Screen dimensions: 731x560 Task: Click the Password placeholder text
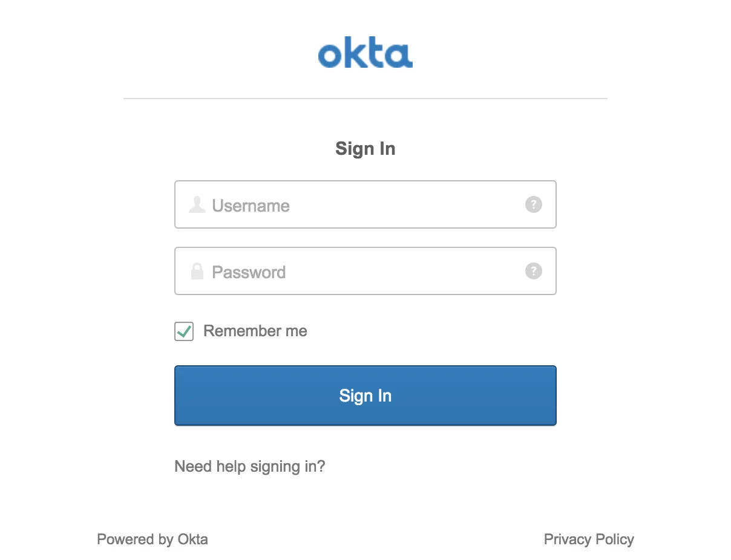click(x=249, y=272)
